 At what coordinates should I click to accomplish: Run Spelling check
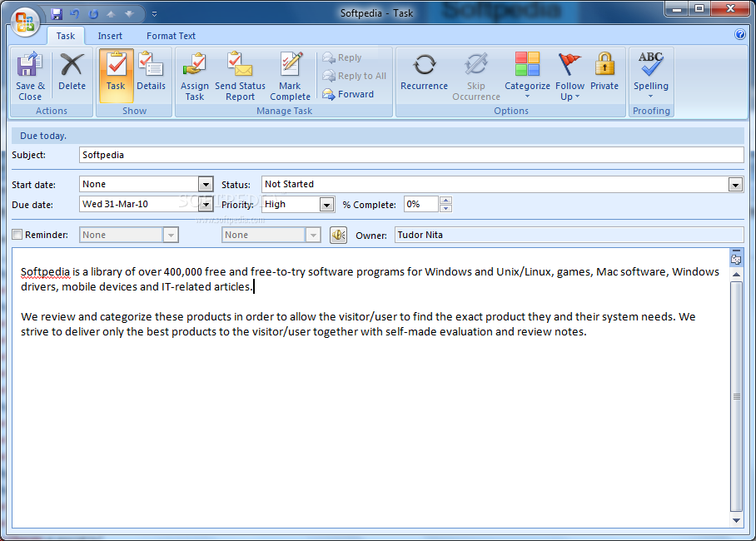(650, 75)
